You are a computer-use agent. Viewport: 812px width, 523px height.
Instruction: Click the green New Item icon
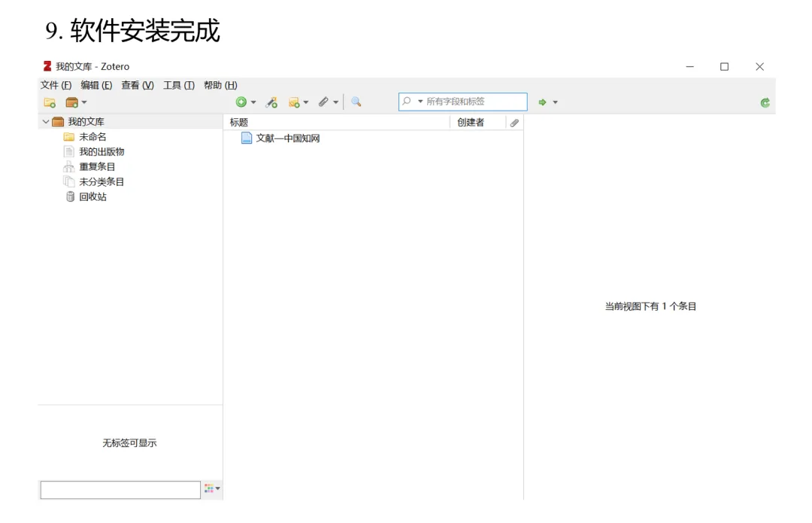(241, 102)
